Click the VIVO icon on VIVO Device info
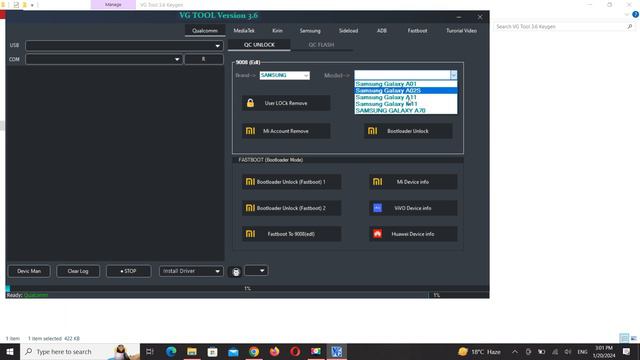Screen dimensions: 640x360 pyautogui.click(x=378, y=208)
